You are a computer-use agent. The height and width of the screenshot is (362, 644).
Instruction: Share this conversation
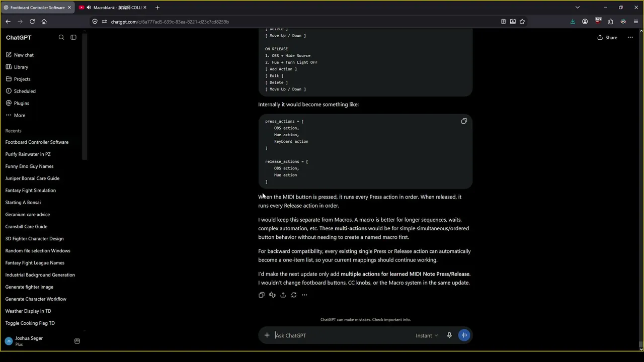pos(607,37)
